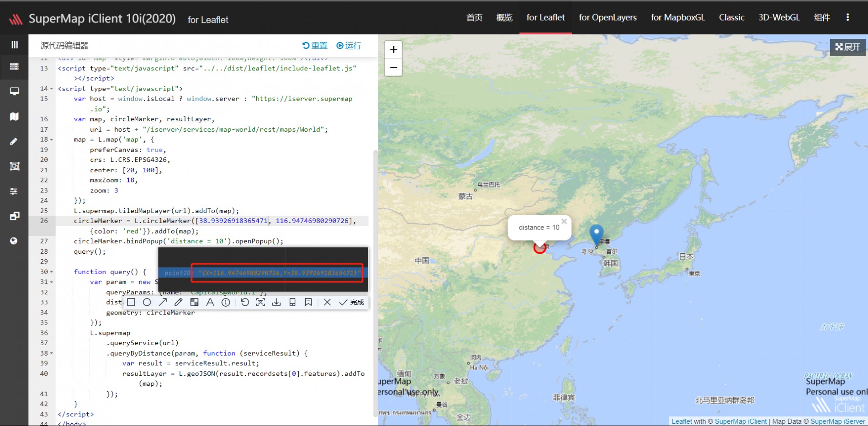Click the text recognition icon in screenshot toolbar
The height and width of the screenshot is (426, 868).
(x=260, y=302)
